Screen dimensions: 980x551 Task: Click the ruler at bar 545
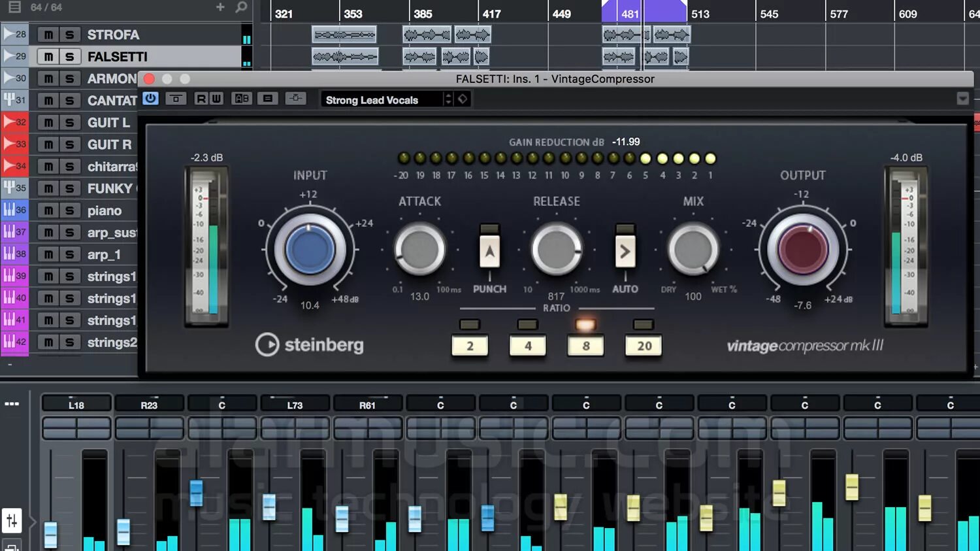[x=769, y=14]
